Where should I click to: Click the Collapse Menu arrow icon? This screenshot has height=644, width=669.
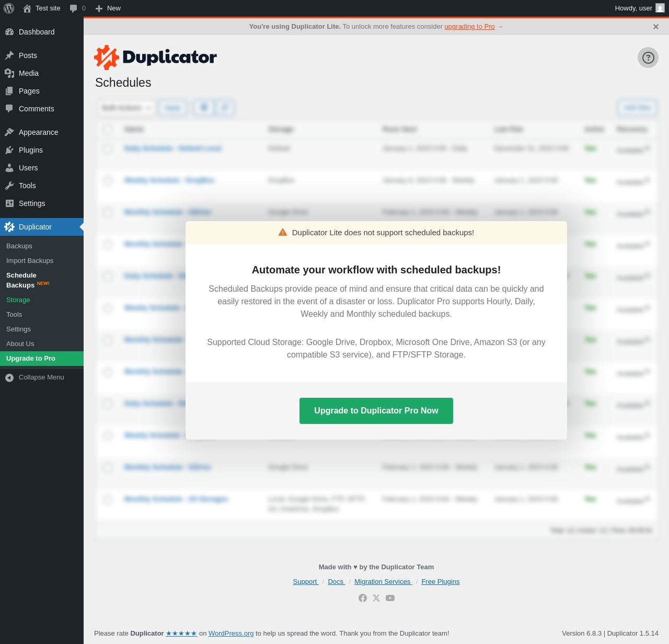[x=9, y=377]
